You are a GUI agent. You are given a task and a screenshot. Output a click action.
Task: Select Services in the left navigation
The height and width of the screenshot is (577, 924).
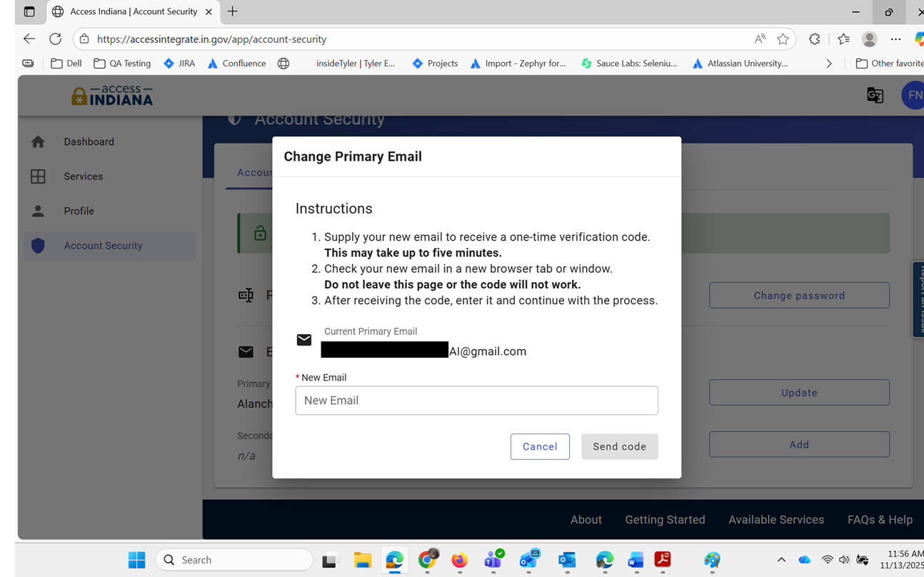pos(83,176)
